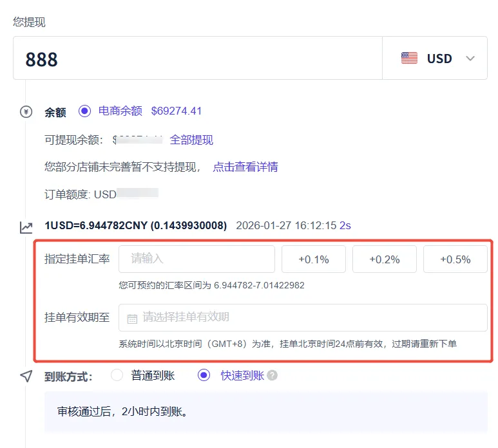Click the calendar icon in validity field
Image resolution: width=498 pixels, height=448 pixels.
coord(132,318)
